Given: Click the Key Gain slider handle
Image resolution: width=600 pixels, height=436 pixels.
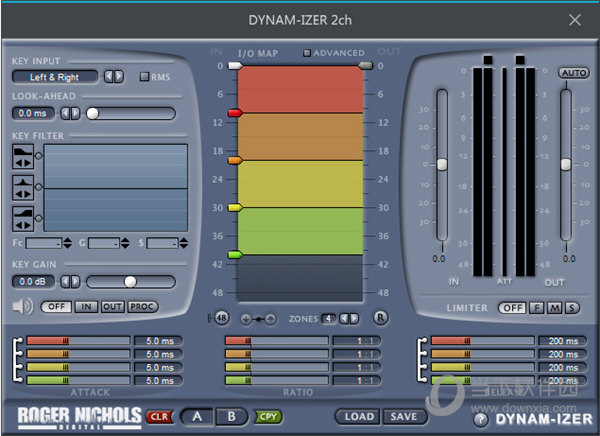Looking at the screenshot, I should pos(130,282).
